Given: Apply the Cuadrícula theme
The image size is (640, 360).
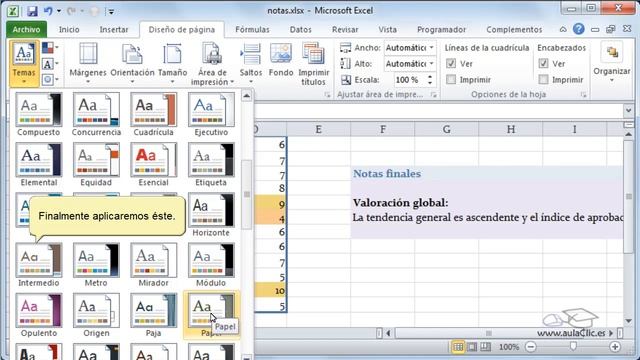Looking at the screenshot, I should tap(153, 114).
